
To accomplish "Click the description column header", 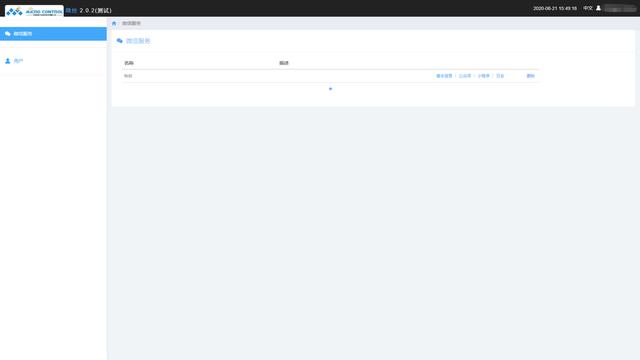I will (x=284, y=63).
